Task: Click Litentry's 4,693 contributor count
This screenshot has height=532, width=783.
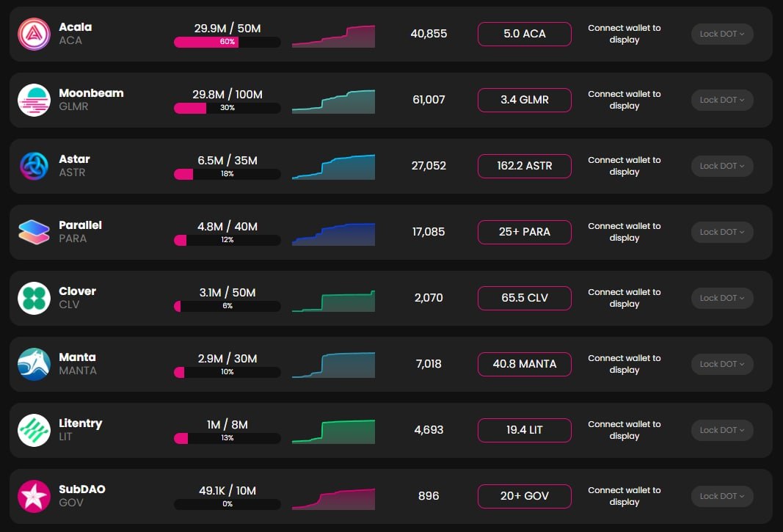Action: (x=429, y=430)
